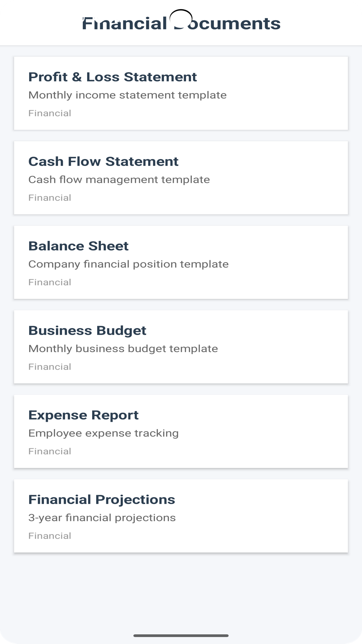Select the Balance Sheet heading
362x644 pixels.
click(78, 246)
